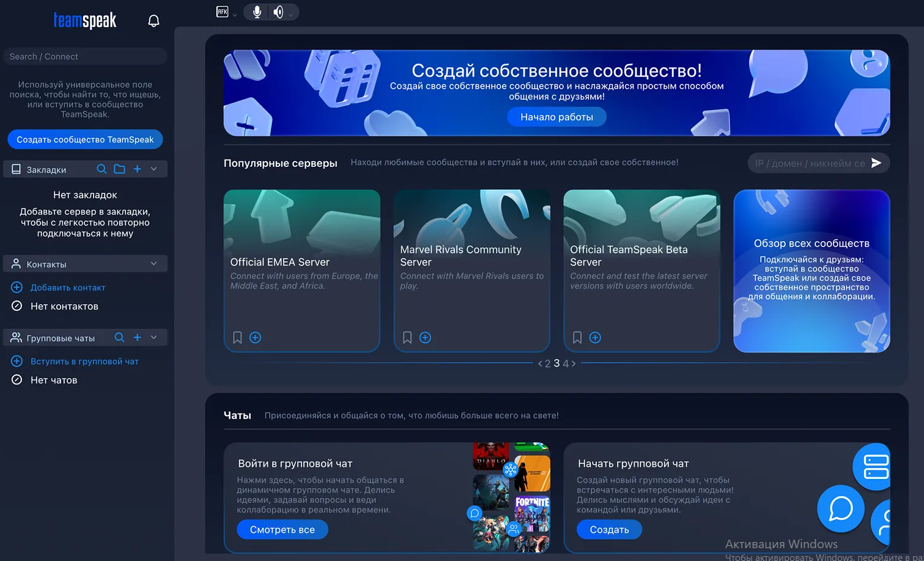Go to previous server page arrow
The width and height of the screenshot is (924, 561).
point(540,363)
